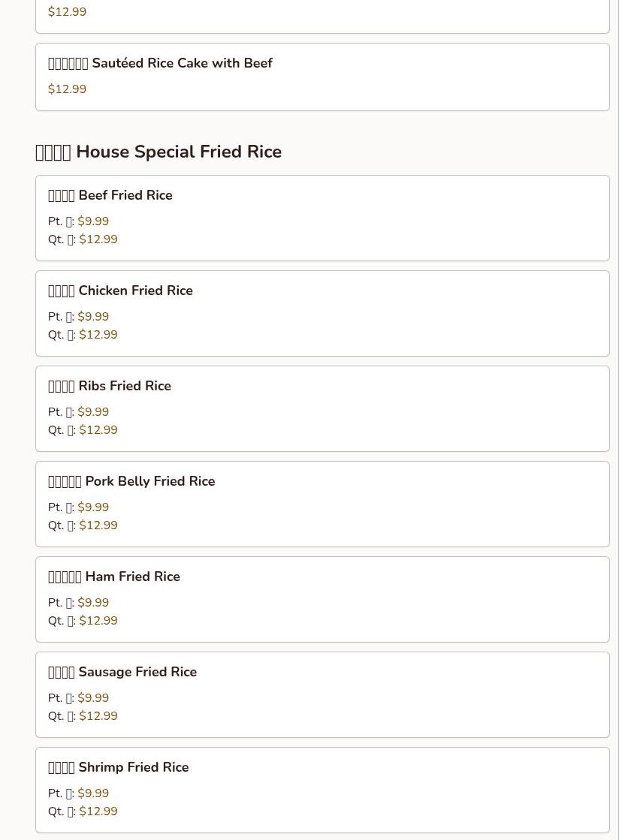The image size is (634, 840).
Task: Select the Sautéed Rice Cake with Beef item
Action: click(160, 64)
